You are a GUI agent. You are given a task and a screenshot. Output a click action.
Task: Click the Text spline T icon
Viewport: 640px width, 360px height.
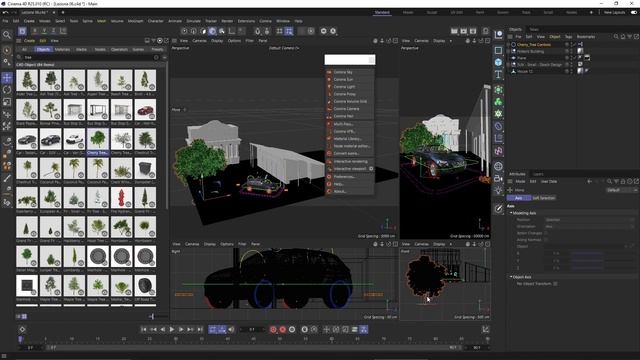[498, 75]
